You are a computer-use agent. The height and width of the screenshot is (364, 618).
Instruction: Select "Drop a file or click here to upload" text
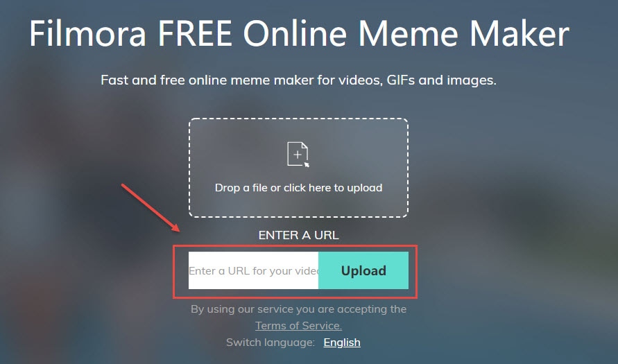pos(298,187)
